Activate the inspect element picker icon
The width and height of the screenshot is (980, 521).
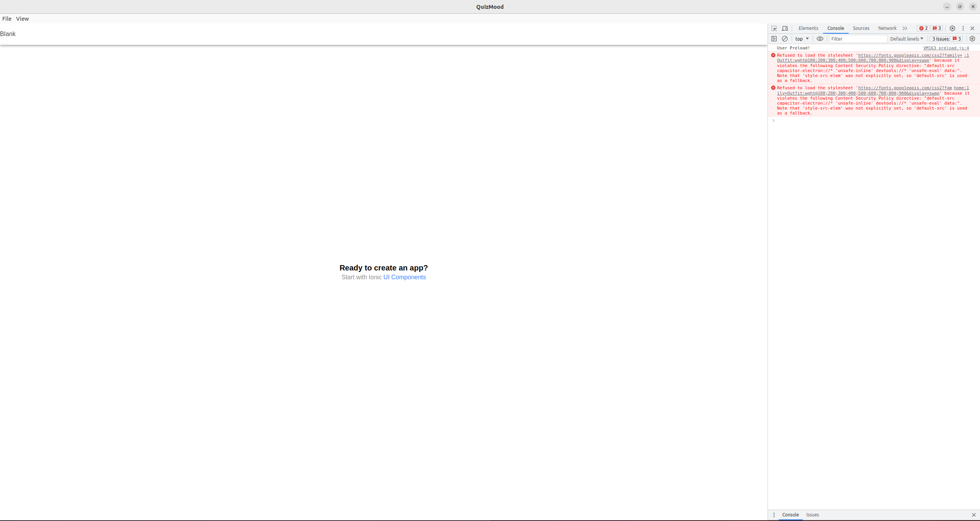click(774, 28)
